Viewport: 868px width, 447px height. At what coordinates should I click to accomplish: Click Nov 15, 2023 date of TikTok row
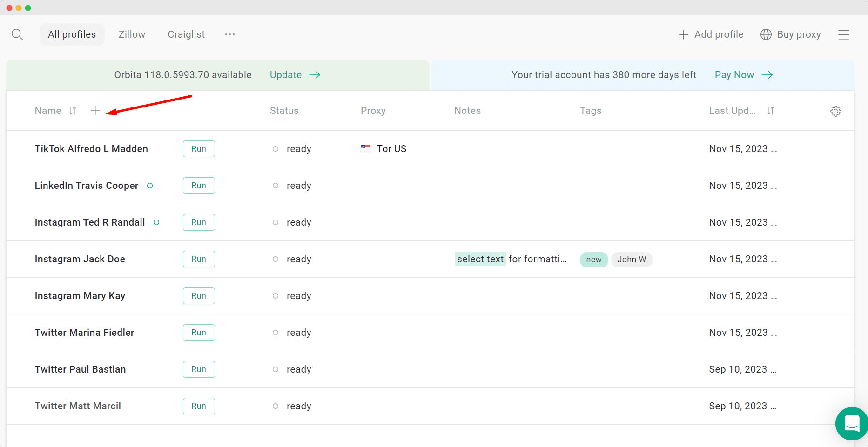click(743, 149)
